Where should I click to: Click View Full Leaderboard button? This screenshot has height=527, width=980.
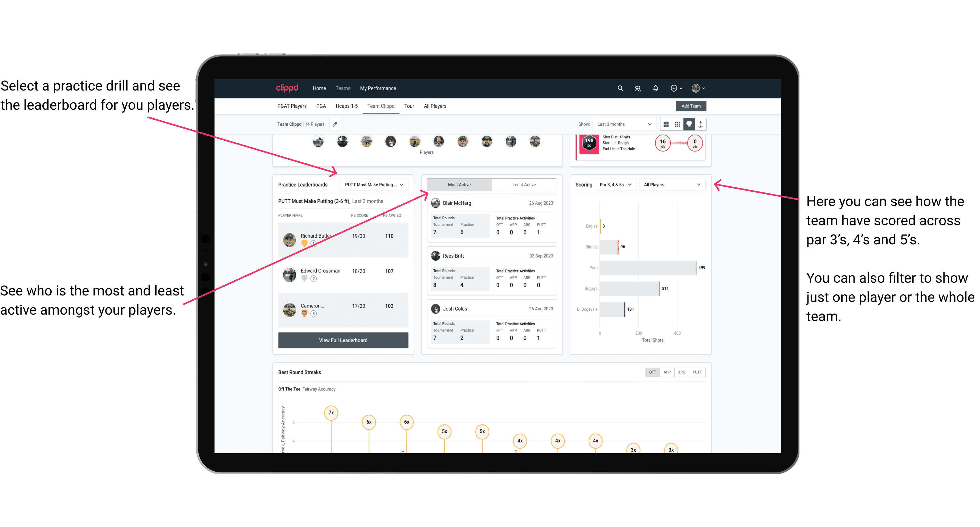343,340
